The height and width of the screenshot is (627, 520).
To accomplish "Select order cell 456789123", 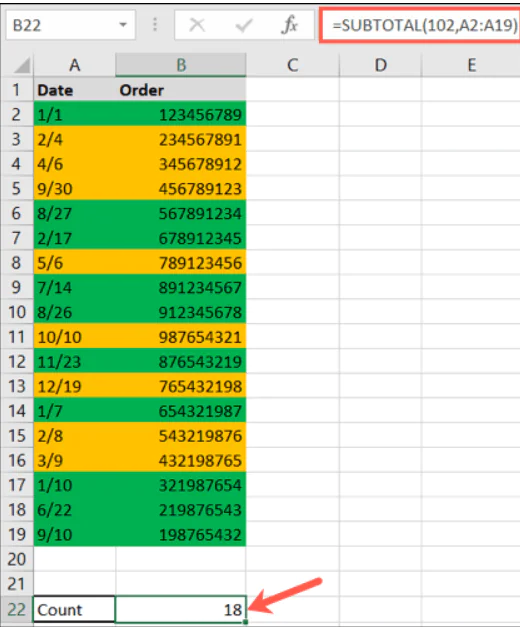I will point(181,188).
